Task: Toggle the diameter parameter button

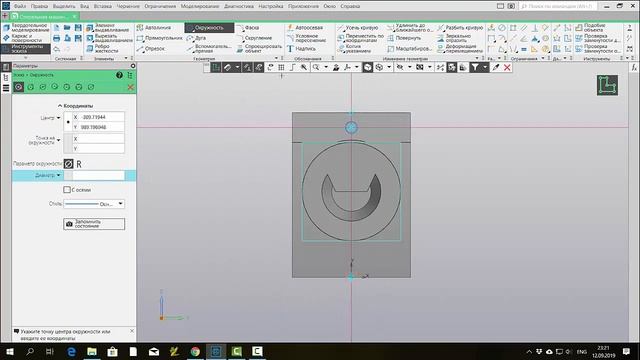Action: 69,164
